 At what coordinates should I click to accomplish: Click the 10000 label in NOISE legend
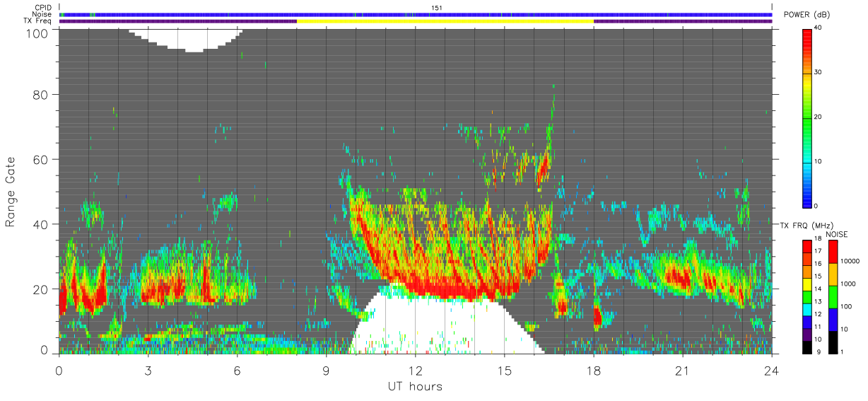click(851, 261)
